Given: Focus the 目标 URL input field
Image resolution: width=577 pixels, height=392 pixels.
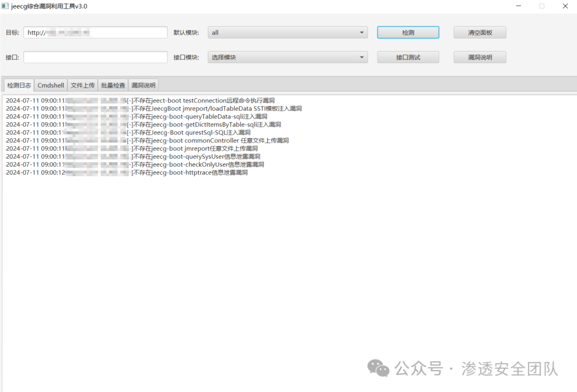Looking at the screenshot, I should coord(96,33).
